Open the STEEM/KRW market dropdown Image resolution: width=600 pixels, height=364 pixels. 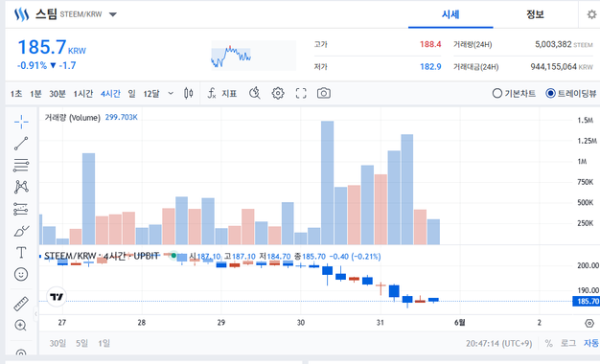coord(112,14)
